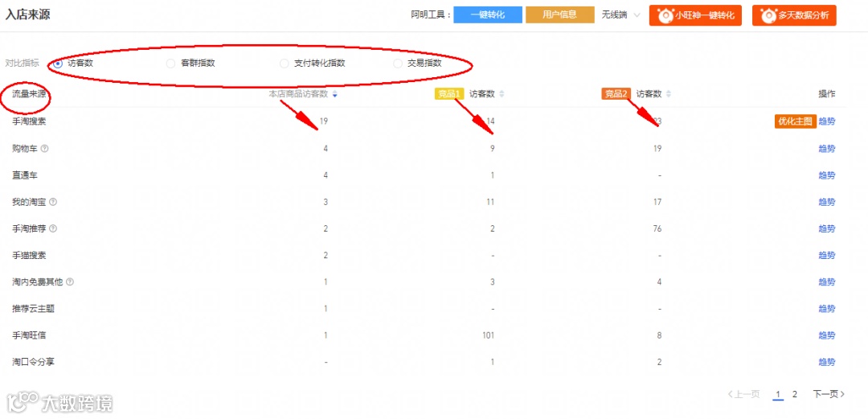Select the 客群指数 radio button

170,64
